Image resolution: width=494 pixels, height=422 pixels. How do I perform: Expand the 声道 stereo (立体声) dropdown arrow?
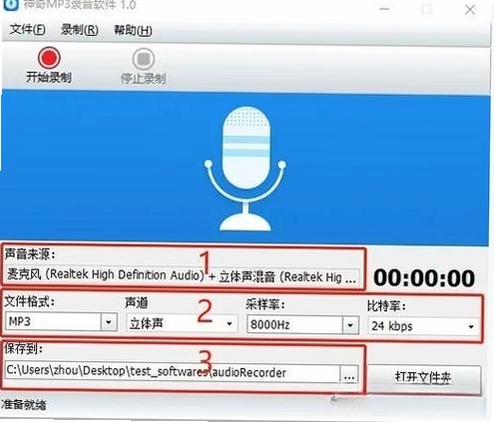pos(229,324)
